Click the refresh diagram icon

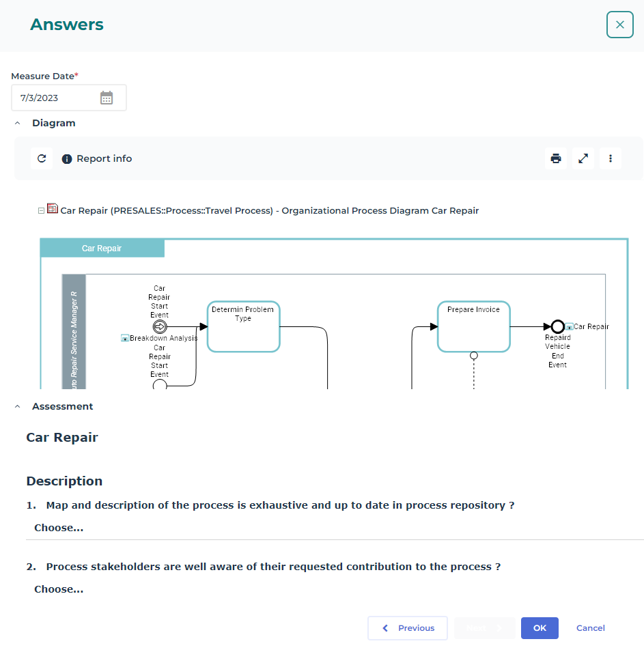(42, 158)
